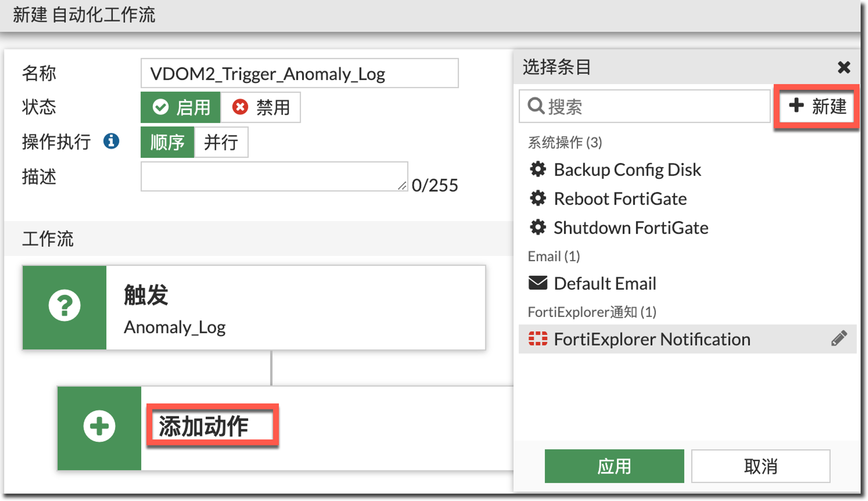Image resolution: width=868 pixels, height=501 pixels.
Task: Click the 取消 button
Action: pyautogui.click(x=760, y=466)
